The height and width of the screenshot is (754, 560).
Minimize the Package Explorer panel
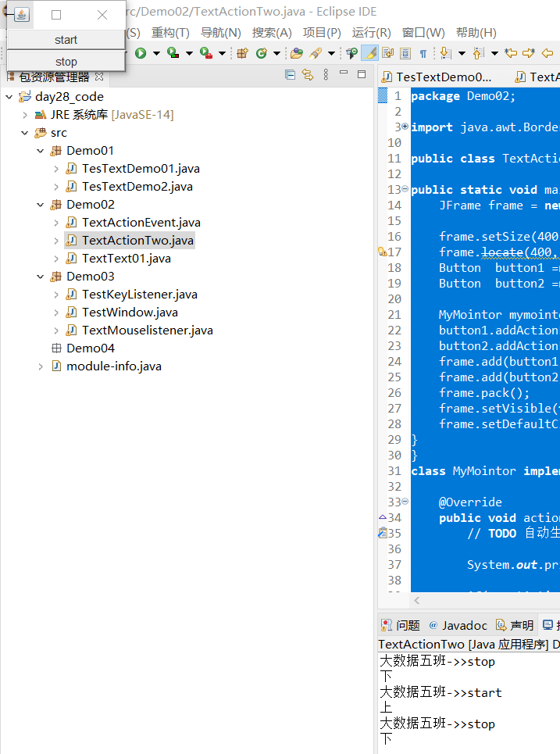pyautogui.click(x=344, y=73)
